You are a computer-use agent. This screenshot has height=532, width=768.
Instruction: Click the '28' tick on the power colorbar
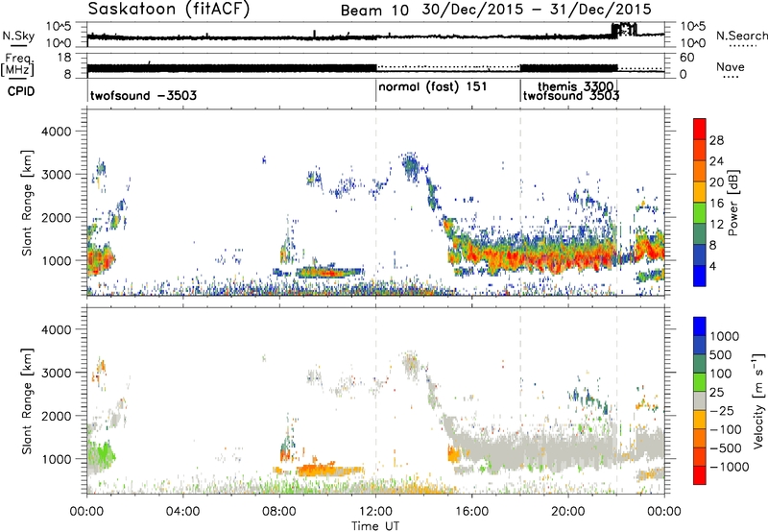click(x=716, y=140)
